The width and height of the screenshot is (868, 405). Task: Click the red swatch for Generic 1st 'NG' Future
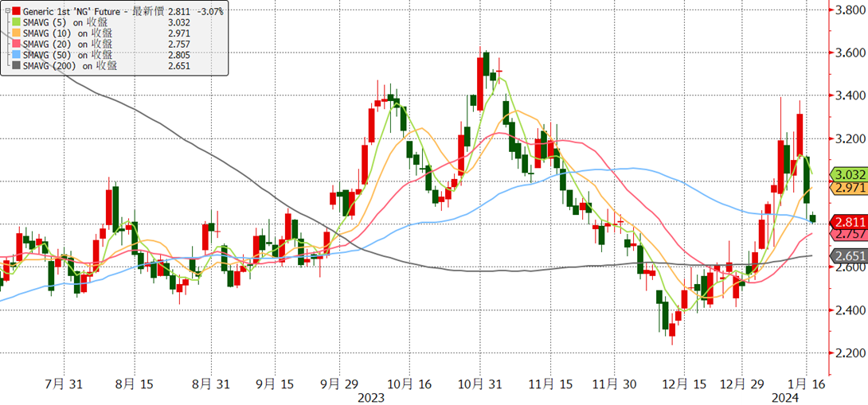pos(15,11)
